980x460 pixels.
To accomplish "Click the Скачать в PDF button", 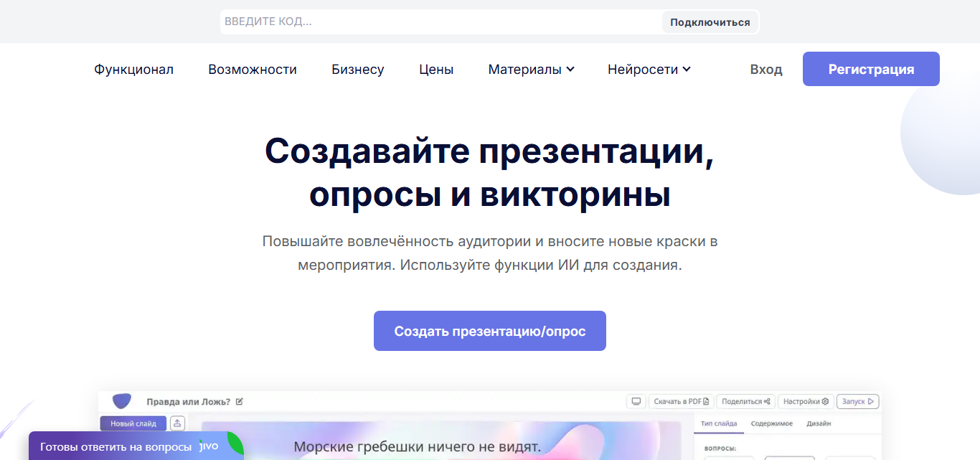I will [681, 402].
